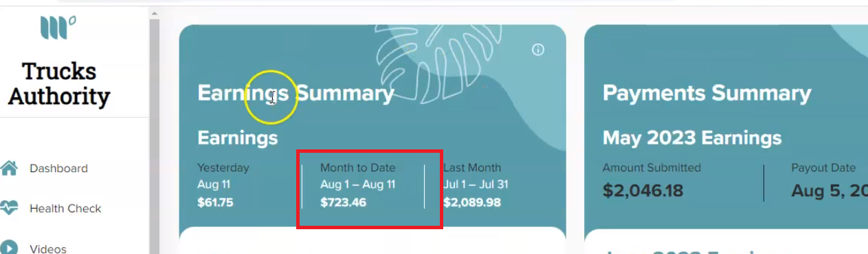Click the Earnings Summary heading
The height and width of the screenshot is (254, 868).
point(296,94)
